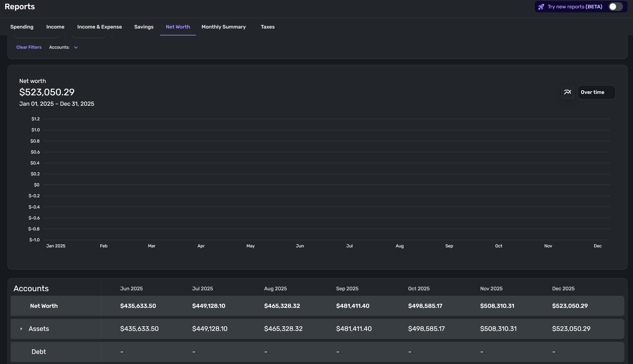Image resolution: width=633 pixels, height=364 pixels.
Task: Click the Dec 2025 column header
Action: click(563, 289)
